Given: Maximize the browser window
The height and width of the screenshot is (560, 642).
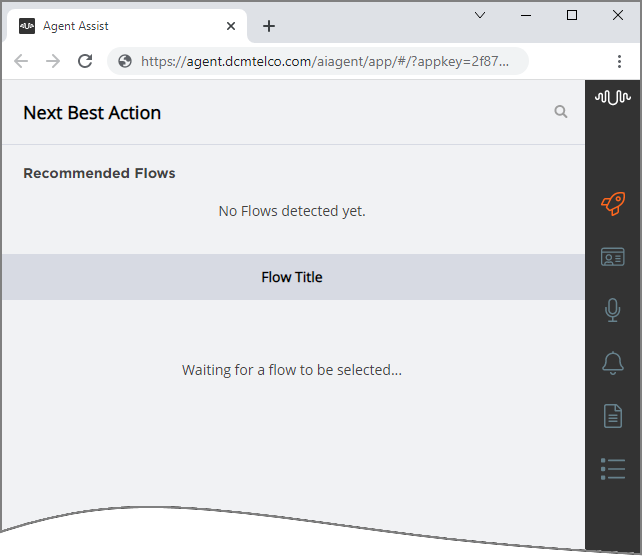Looking at the screenshot, I should tap(572, 16).
